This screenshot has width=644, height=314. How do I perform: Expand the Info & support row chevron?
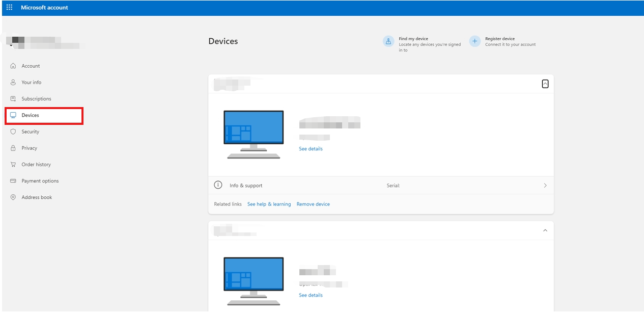(x=545, y=185)
